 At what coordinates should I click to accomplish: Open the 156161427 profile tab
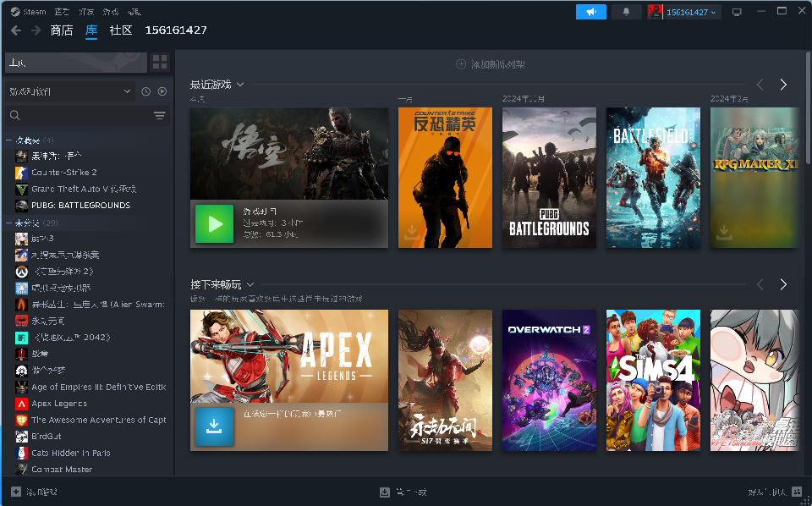coord(176,30)
